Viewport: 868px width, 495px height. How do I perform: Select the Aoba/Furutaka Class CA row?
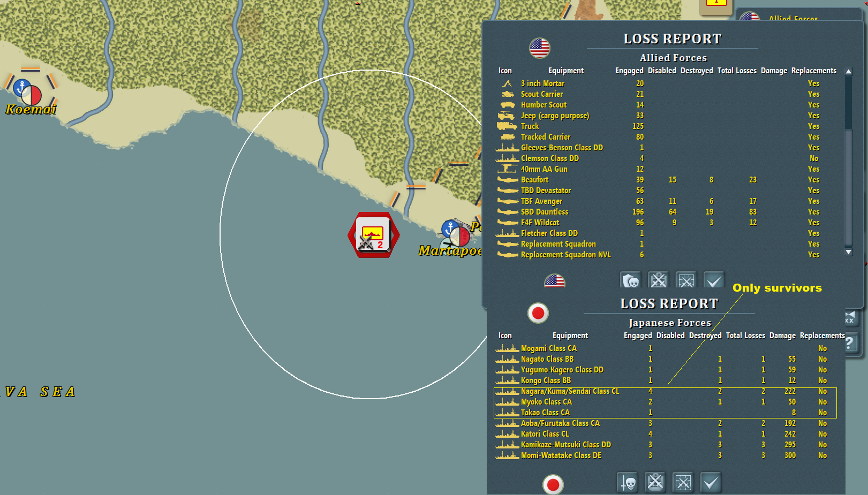tap(665, 423)
